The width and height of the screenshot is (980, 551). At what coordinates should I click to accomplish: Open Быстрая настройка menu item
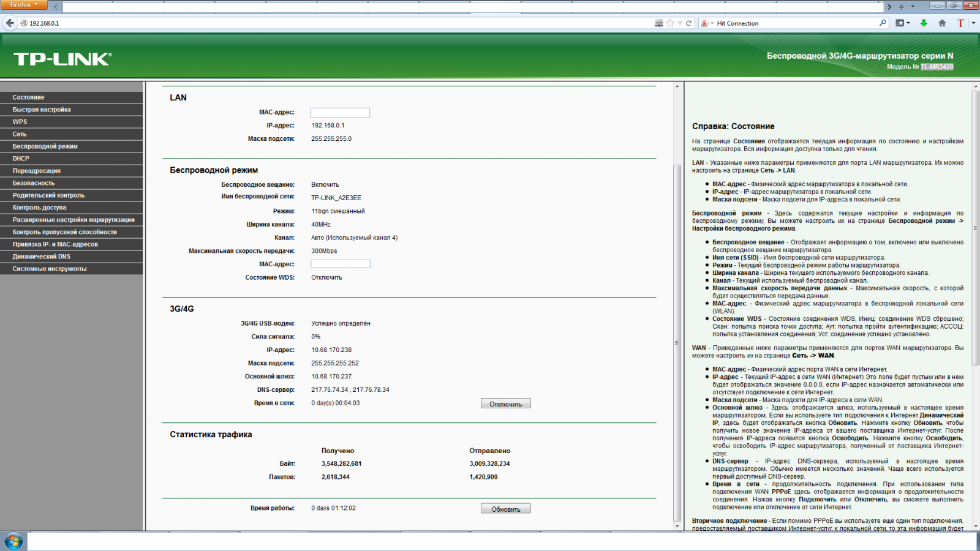point(72,110)
